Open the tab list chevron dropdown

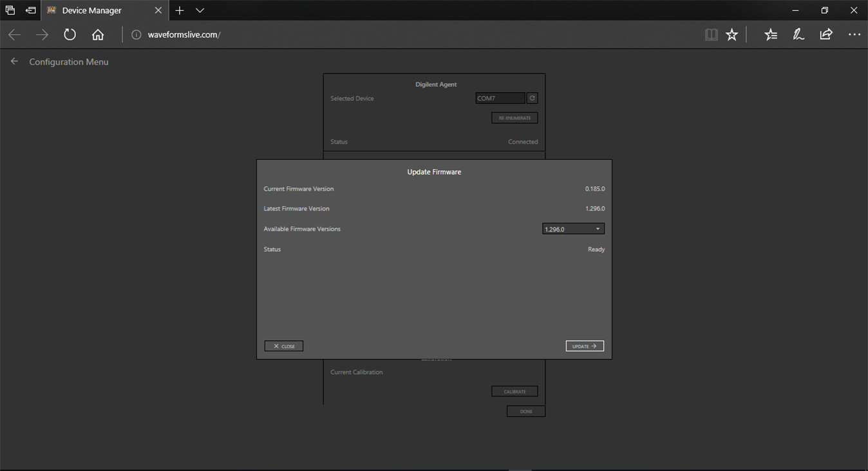200,10
